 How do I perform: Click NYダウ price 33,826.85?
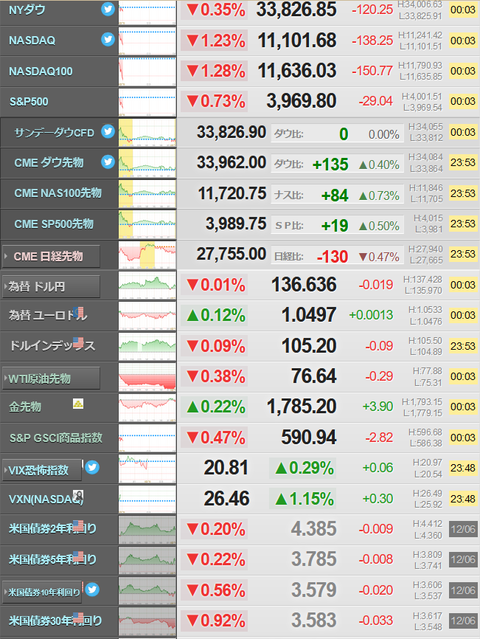[x=297, y=10]
